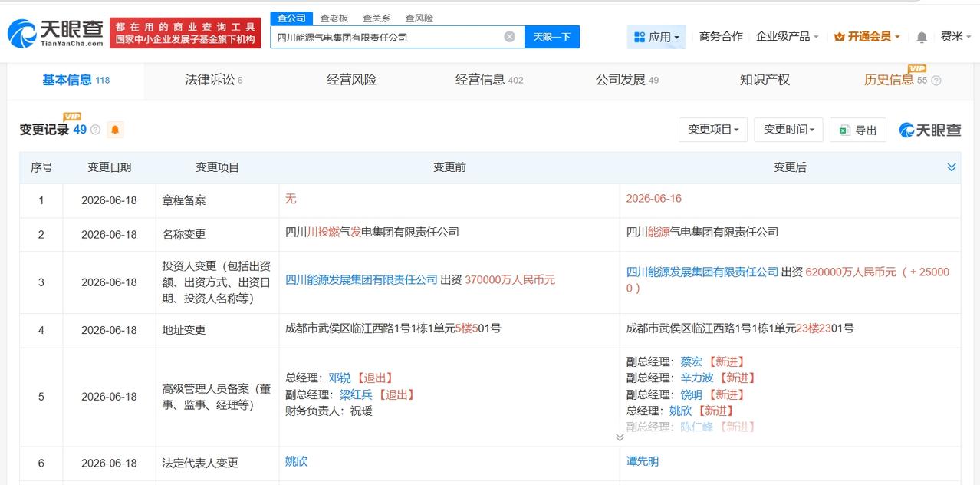980x485 pixels.
Task: Open the 饶明 person link
Action: click(x=692, y=394)
